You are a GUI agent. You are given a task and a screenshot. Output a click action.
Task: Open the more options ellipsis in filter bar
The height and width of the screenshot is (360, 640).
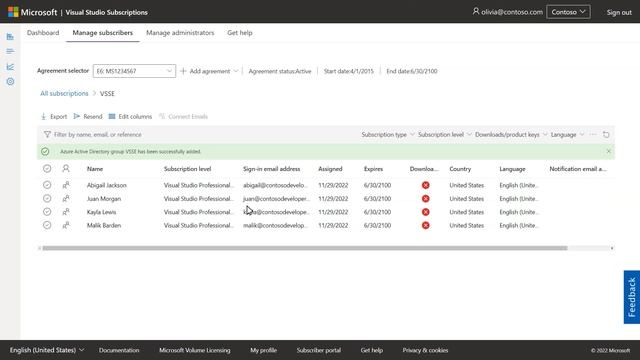[x=593, y=134]
